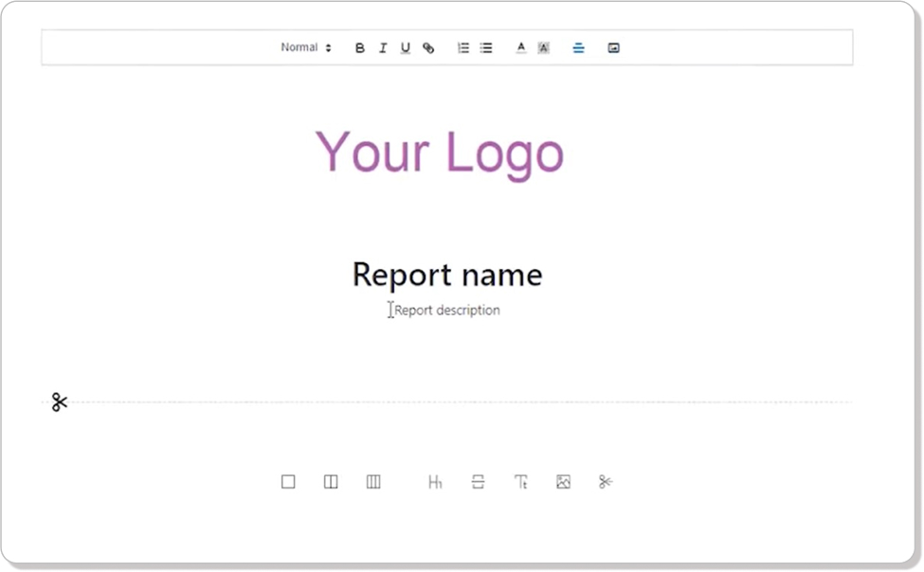Open the font color picker
This screenshot has width=924, height=572.
(521, 47)
